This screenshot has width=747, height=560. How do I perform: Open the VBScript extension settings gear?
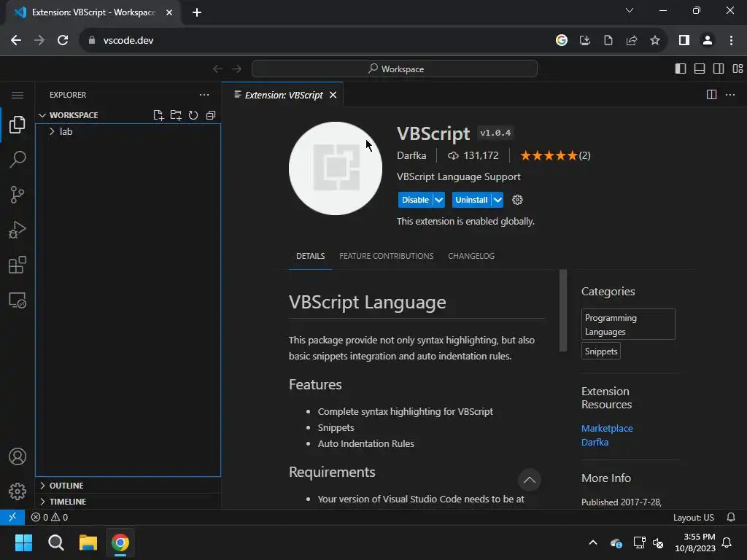pyautogui.click(x=517, y=200)
